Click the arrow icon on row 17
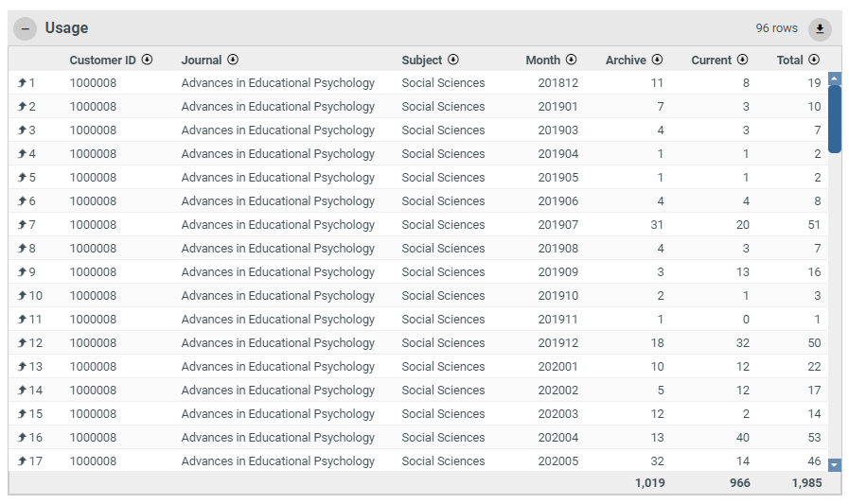Screen dimensions: 849x504 (x=22, y=461)
